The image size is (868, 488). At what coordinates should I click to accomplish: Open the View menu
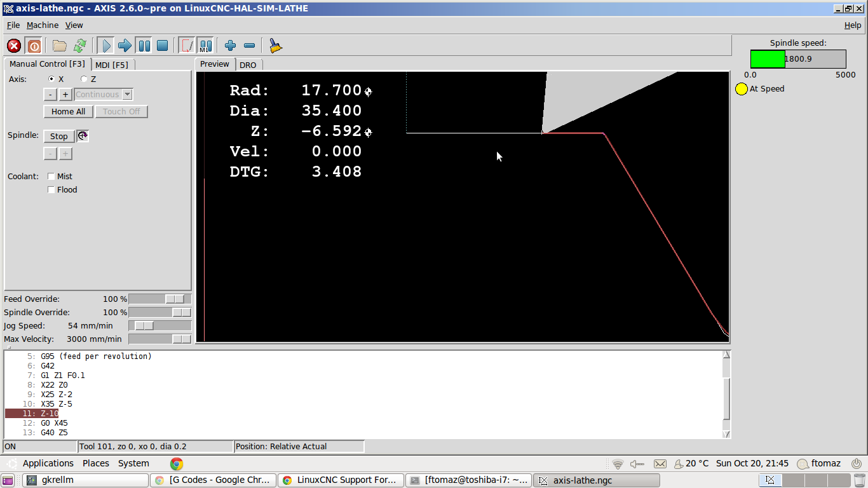pos(74,25)
